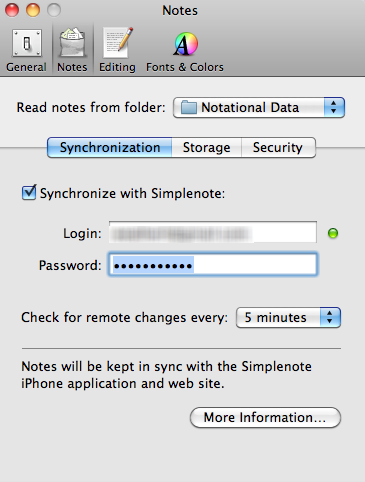Open Fonts & Colors preferences icon
Image resolution: width=365 pixels, height=482 pixels.
(186, 44)
